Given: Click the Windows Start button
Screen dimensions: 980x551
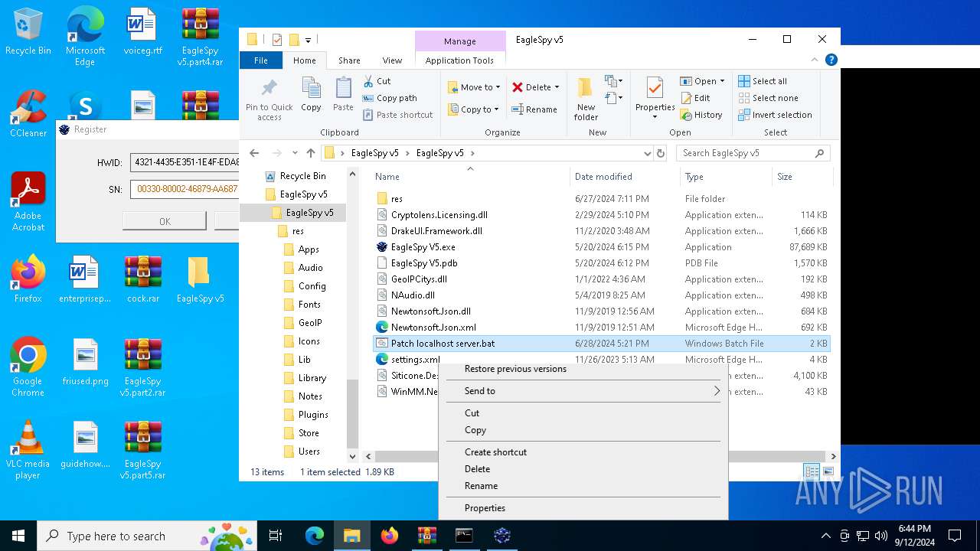Looking at the screenshot, I should point(18,536).
